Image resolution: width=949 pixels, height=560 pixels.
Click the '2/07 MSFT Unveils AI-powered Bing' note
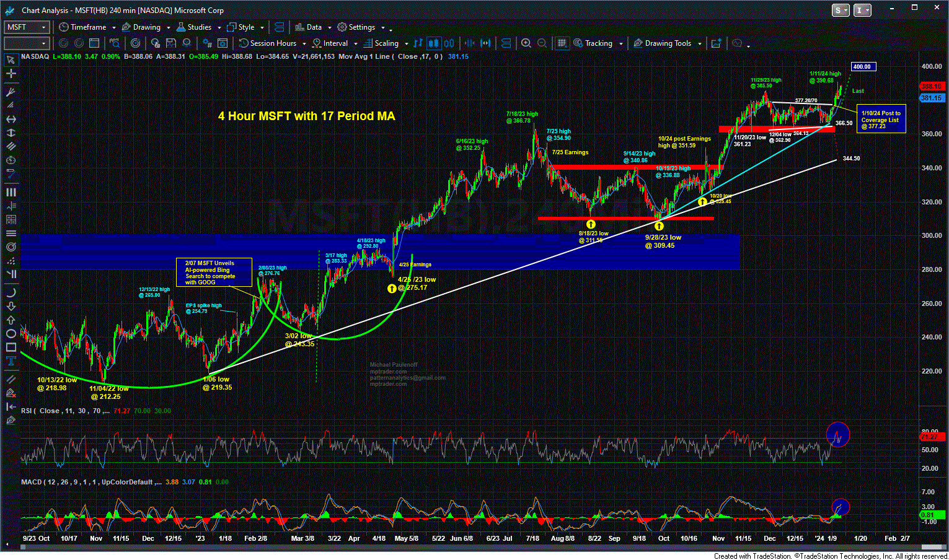tap(213, 273)
